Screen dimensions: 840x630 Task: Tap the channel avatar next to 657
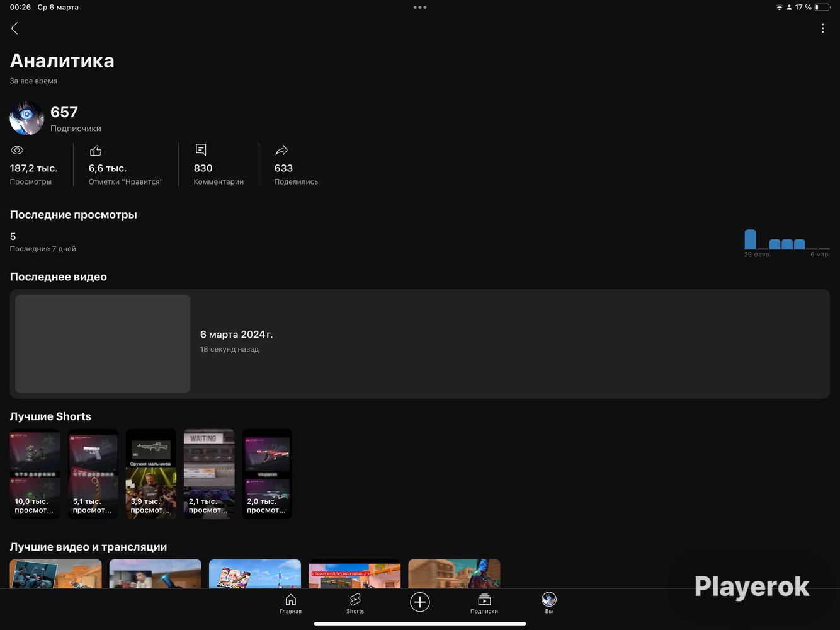coord(26,118)
